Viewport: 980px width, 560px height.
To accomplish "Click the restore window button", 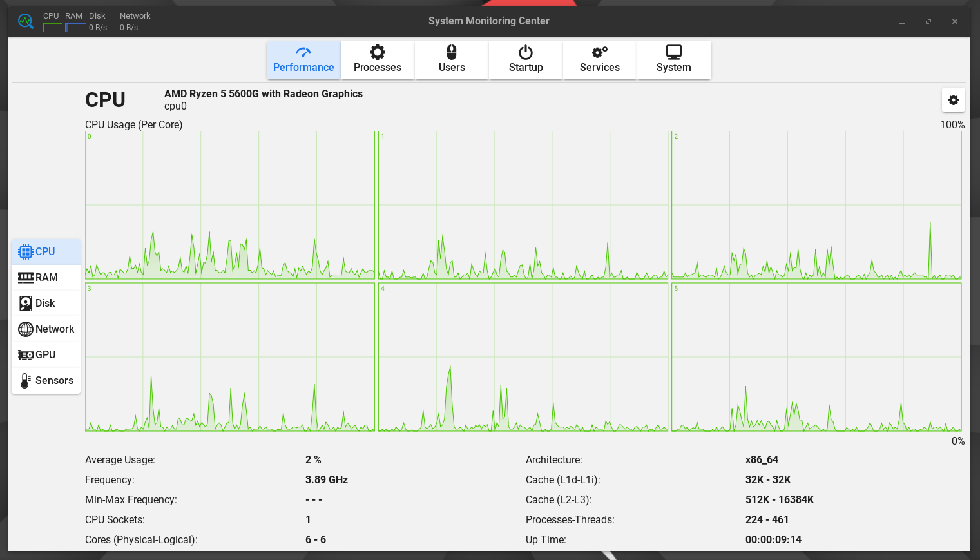I will 928,21.
